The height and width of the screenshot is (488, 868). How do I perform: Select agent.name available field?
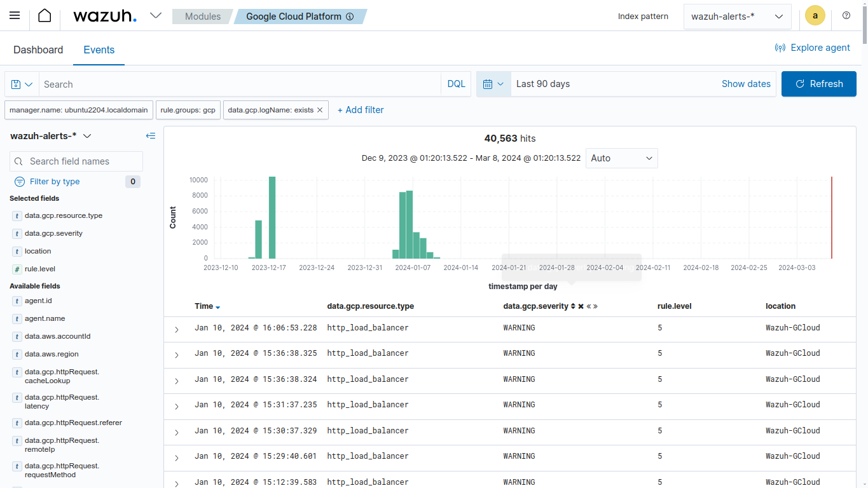pos(45,318)
